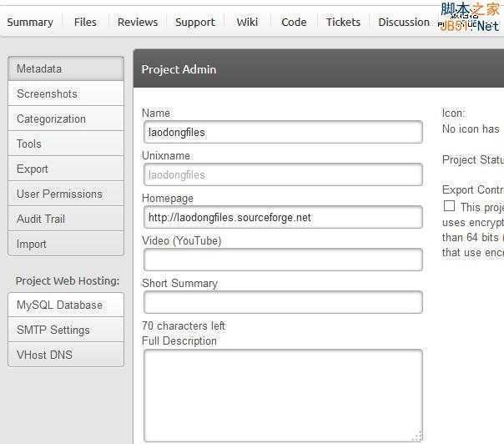Screen dimensions: 504x444
Task: Click the 'Video (YouTube)' label
Action: 182,241
